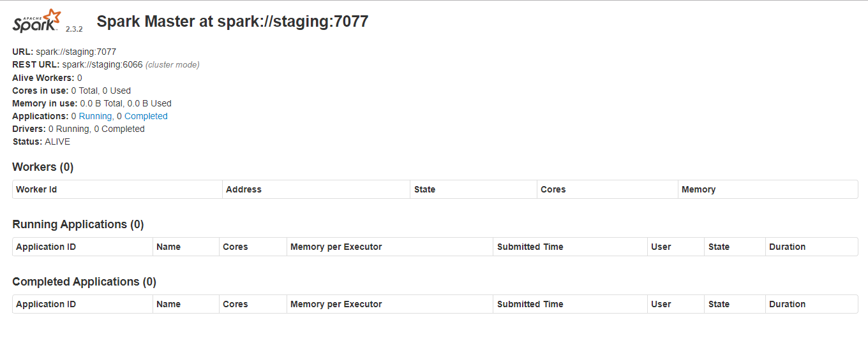
Task: Click the Spark Master page title heading
Action: (x=232, y=21)
